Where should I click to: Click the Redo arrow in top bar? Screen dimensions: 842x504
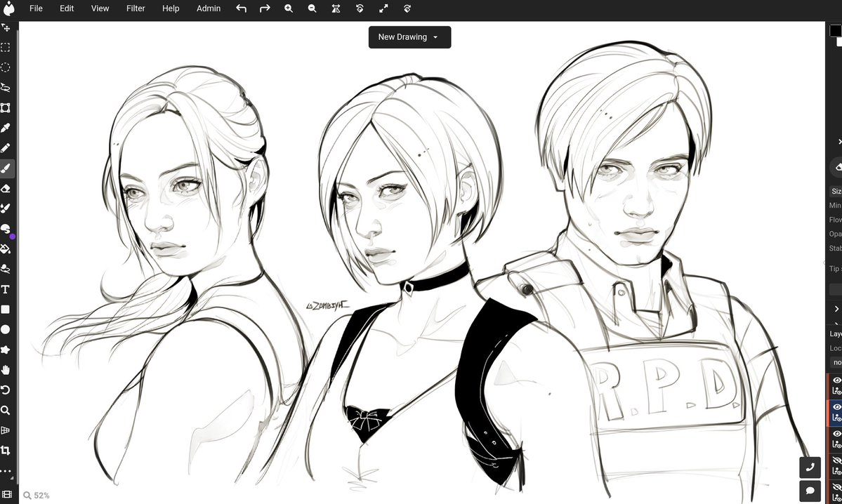point(265,8)
